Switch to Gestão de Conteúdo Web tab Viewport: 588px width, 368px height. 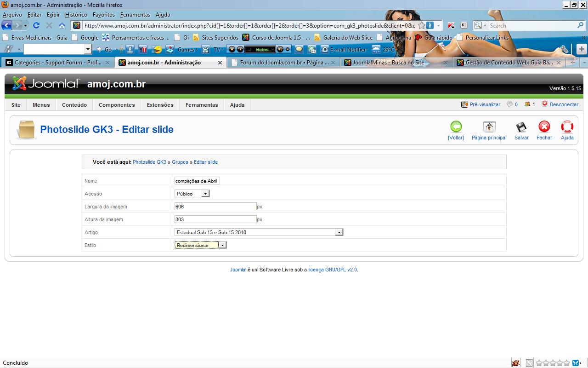pyautogui.click(x=509, y=63)
